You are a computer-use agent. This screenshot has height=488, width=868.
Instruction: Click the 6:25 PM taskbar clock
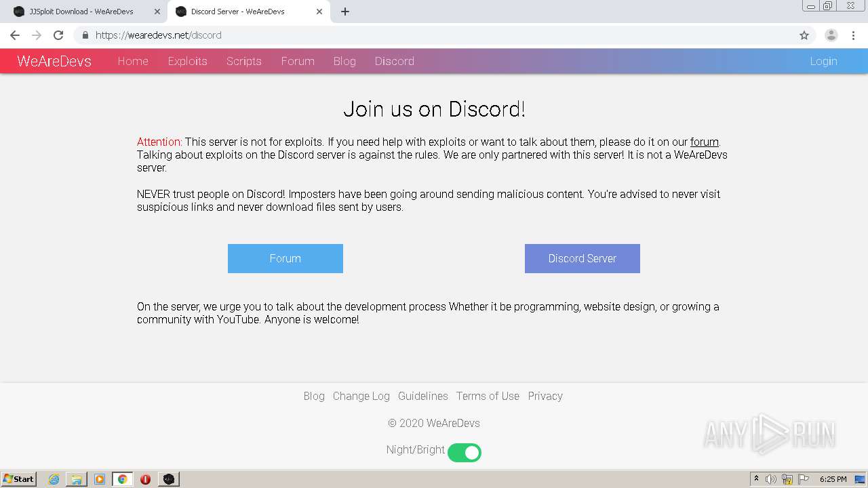(833, 479)
